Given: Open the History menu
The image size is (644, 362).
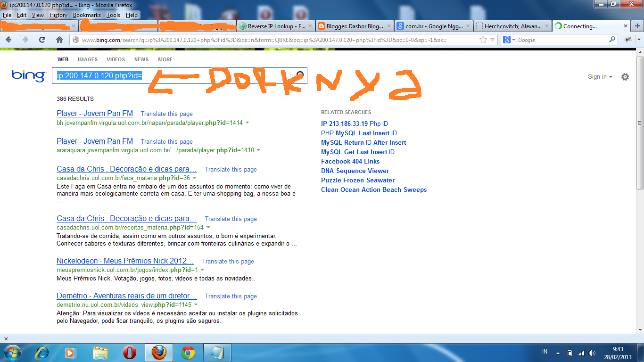Looking at the screenshot, I should coord(58,15).
